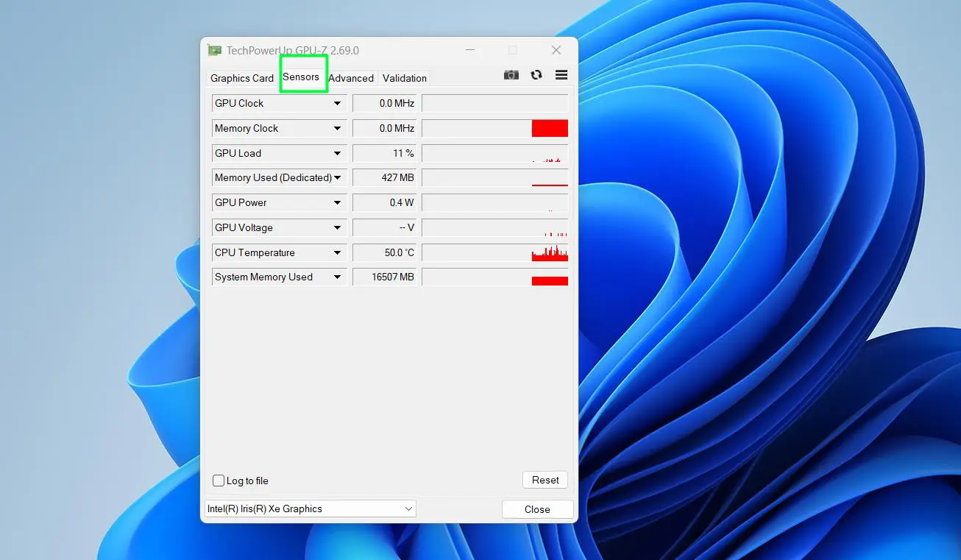Click the camera screenshot icon

coord(511,74)
